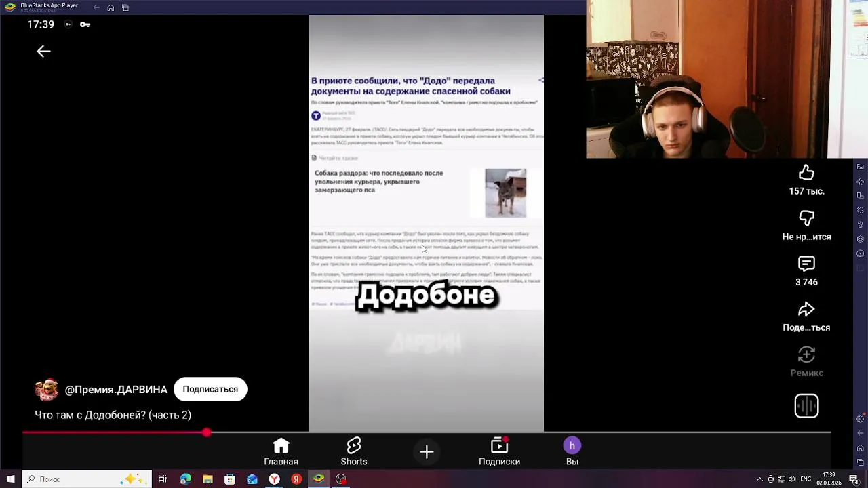
Task: Switch to the Shorts tab
Action: (x=354, y=451)
